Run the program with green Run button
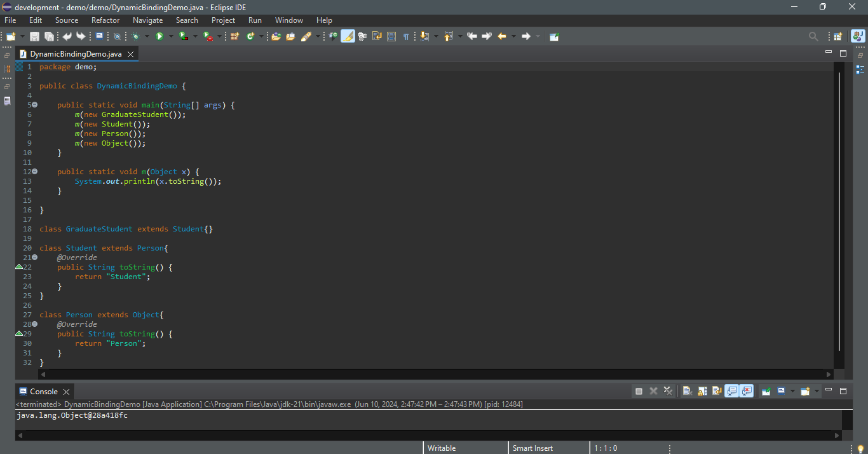Screen dimensions: 868x454 (159, 37)
